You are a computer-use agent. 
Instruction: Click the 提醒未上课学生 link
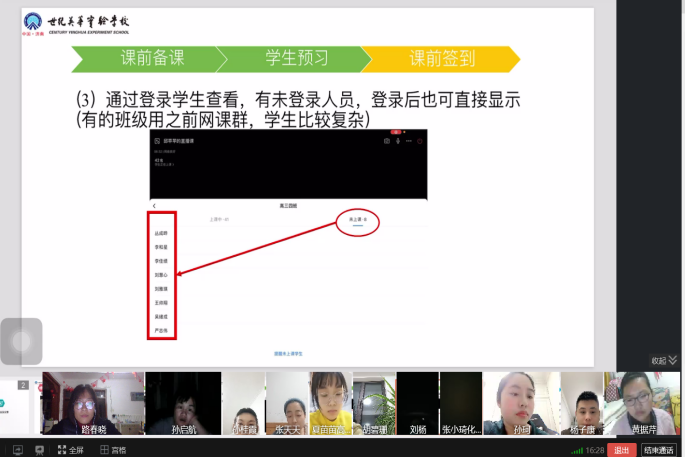[x=289, y=353]
